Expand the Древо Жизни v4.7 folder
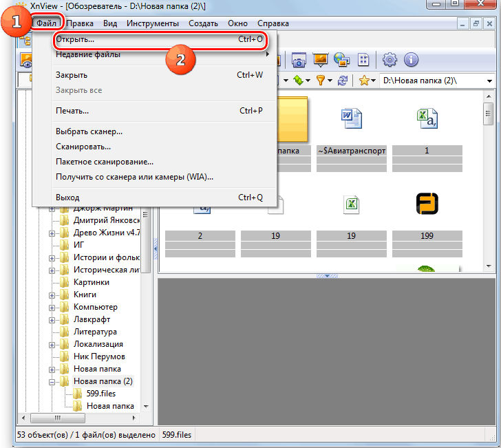501x448 pixels. (52, 233)
